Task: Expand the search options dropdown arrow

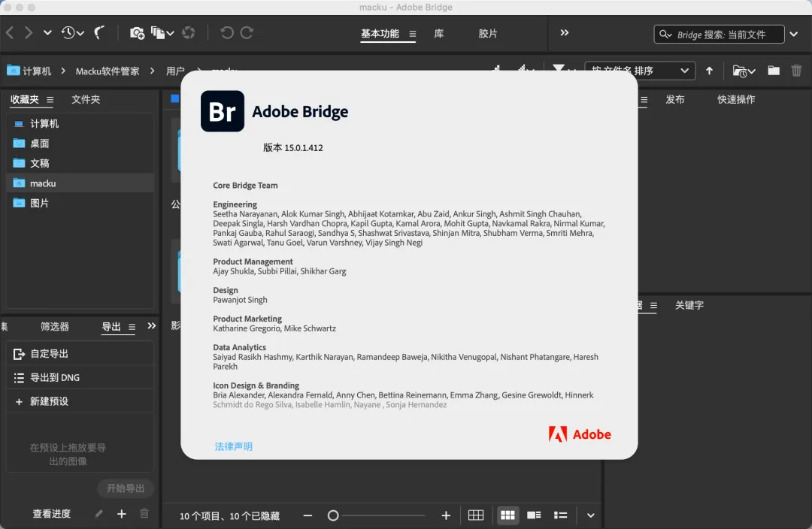Action: (x=794, y=34)
